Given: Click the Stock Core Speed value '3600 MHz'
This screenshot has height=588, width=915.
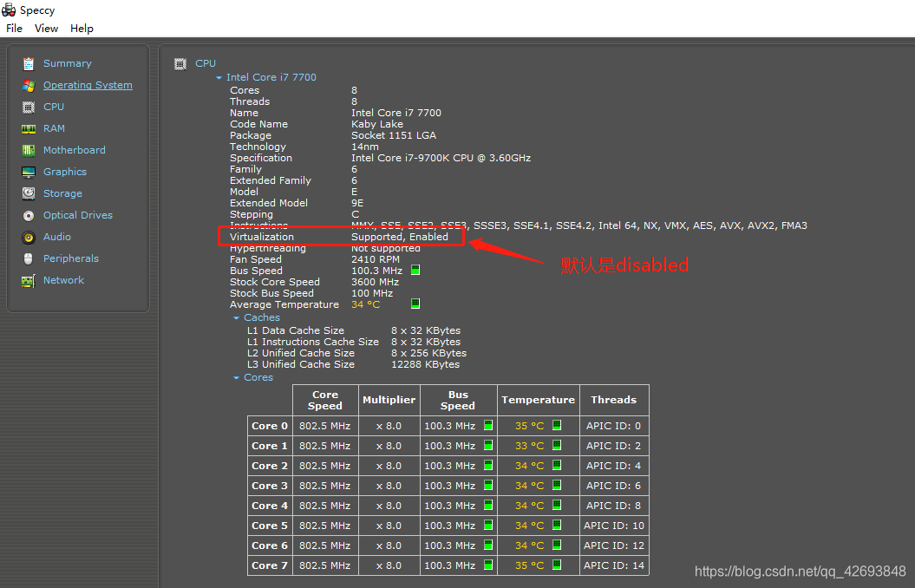Looking at the screenshot, I should click(376, 282).
